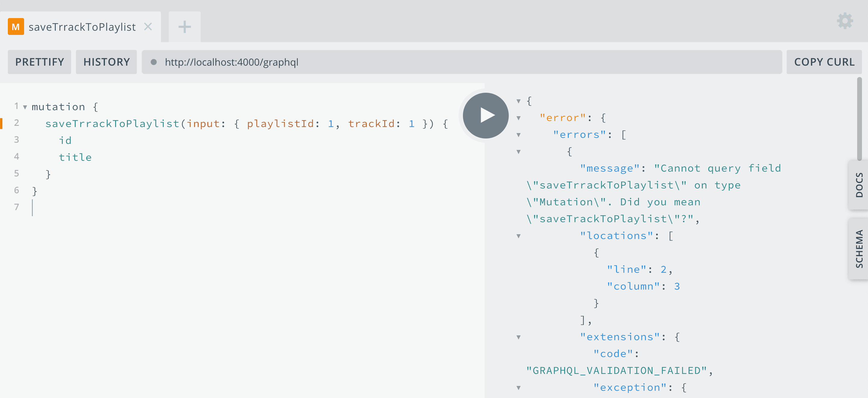This screenshot has height=398, width=868.
Task: Focus the endpoint URL field
Action: click(x=462, y=62)
